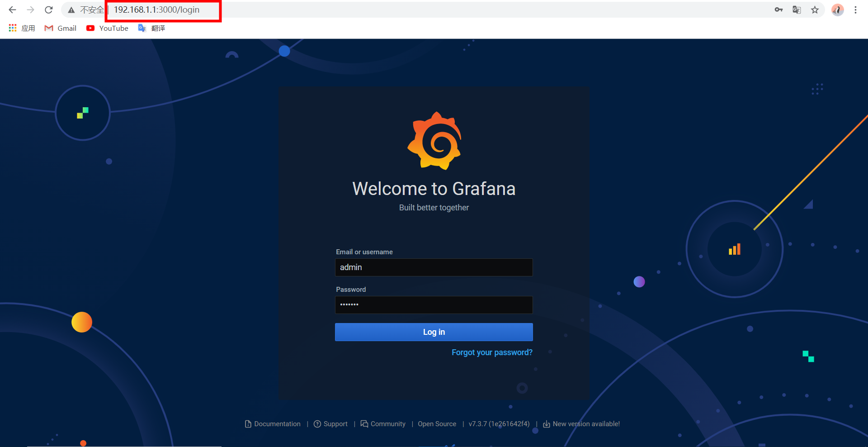Click the Email or username label
This screenshot has height=447, width=868.
[x=364, y=252]
